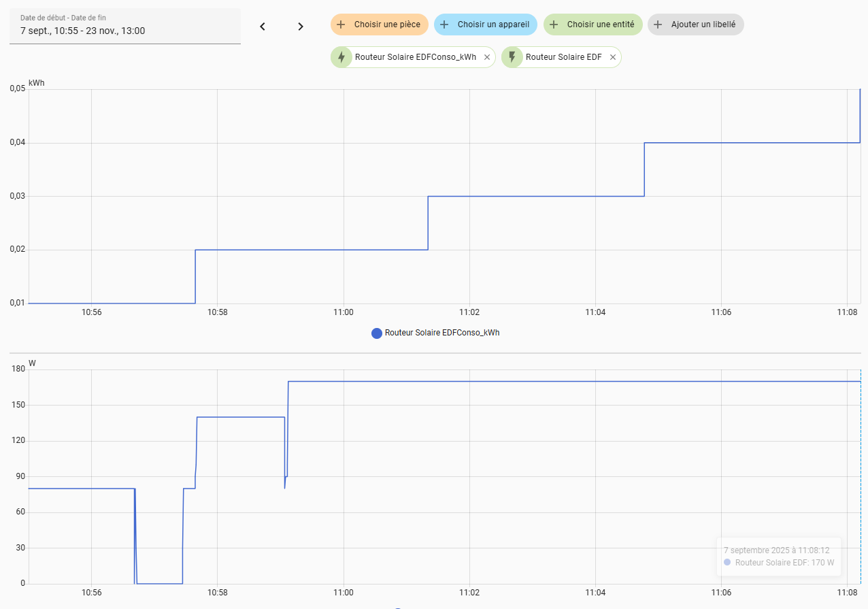Screen dimensions: 868x609
Task: Remove the Routeur Solaire EDF chip
Action: point(612,58)
